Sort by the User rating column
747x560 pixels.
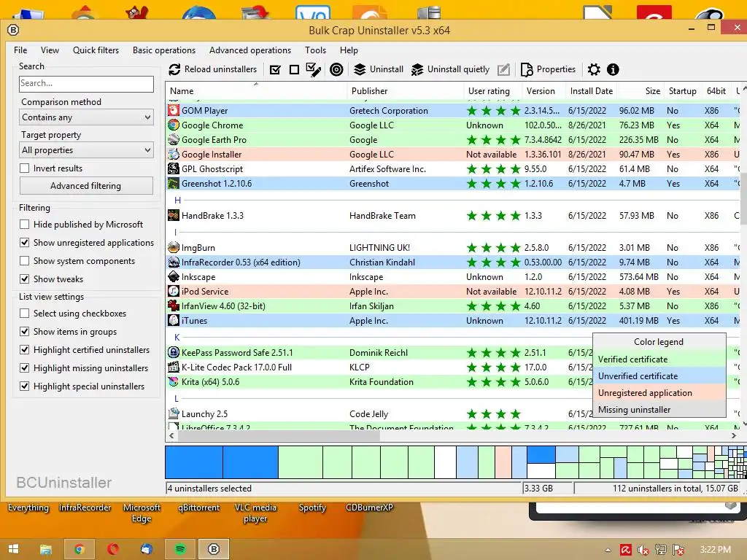492,91
